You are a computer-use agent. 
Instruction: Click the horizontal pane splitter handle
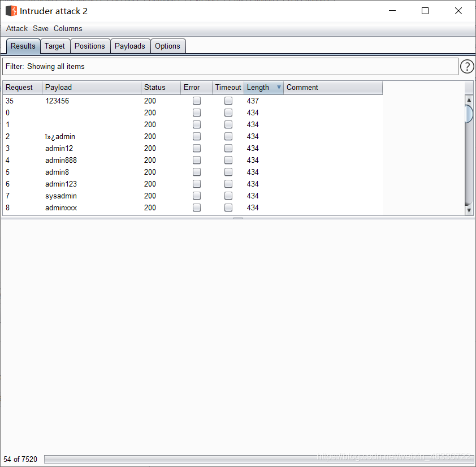click(238, 218)
